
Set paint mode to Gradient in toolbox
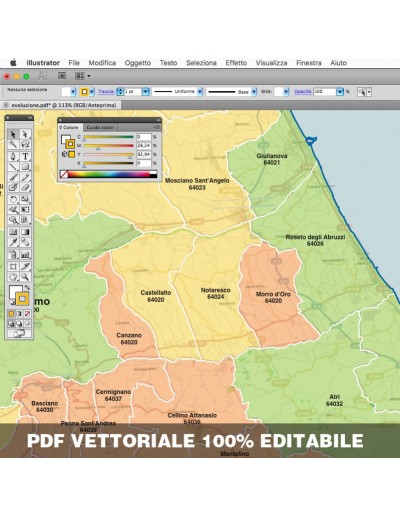click(x=19, y=314)
